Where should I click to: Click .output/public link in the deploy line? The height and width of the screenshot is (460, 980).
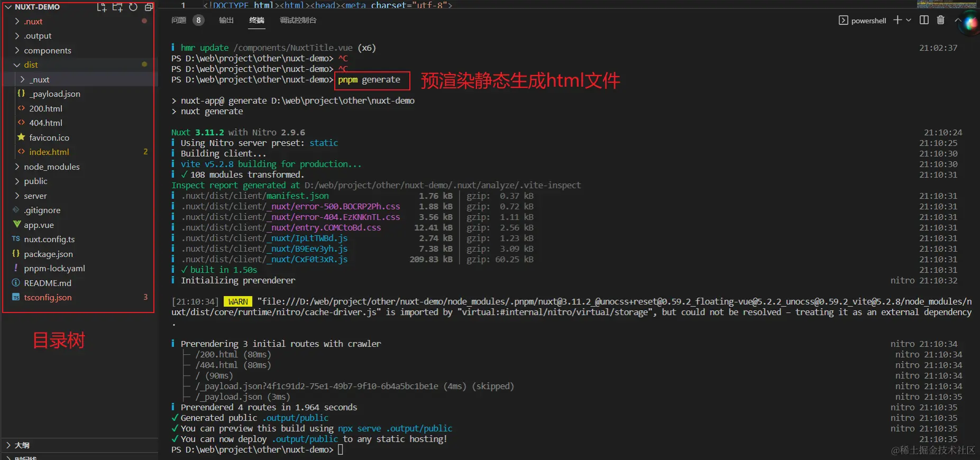[x=305, y=439]
